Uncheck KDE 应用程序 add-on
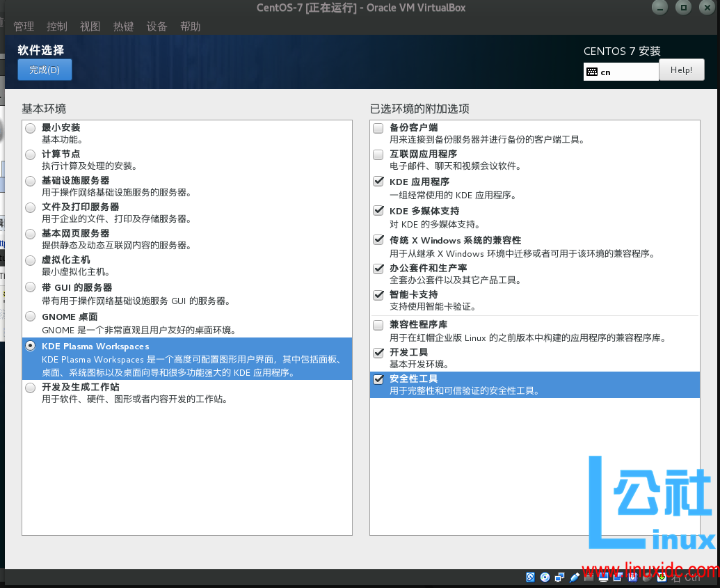 378,181
